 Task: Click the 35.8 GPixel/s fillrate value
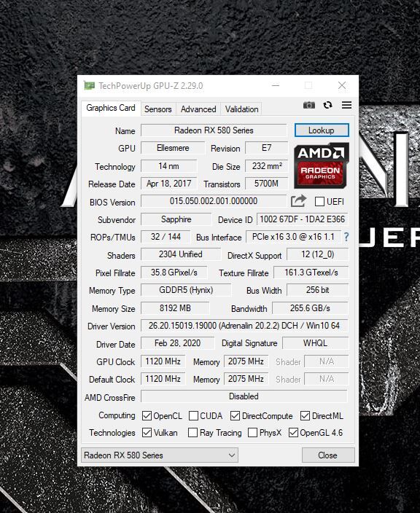[174, 273]
